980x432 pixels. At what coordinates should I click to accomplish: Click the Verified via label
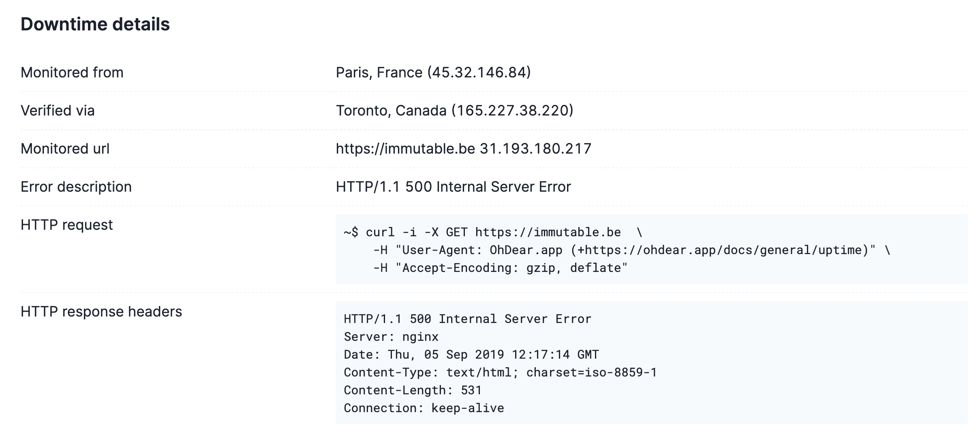pos(58,111)
